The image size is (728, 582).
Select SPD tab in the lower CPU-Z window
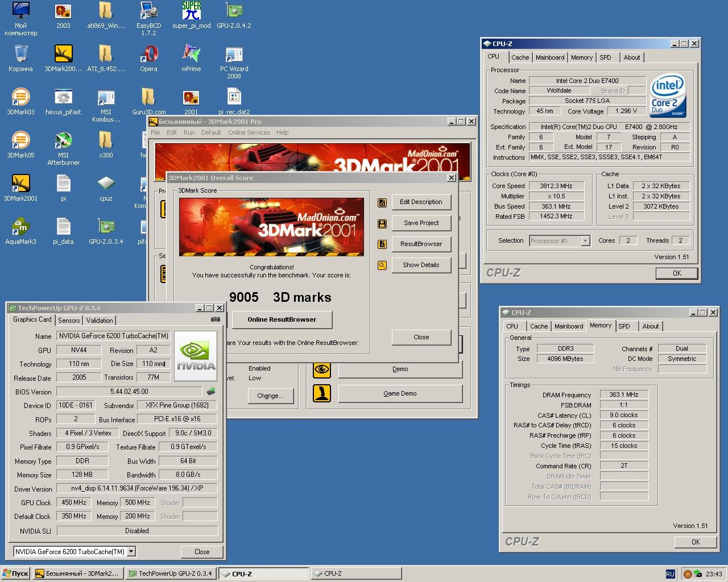[x=624, y=326]
